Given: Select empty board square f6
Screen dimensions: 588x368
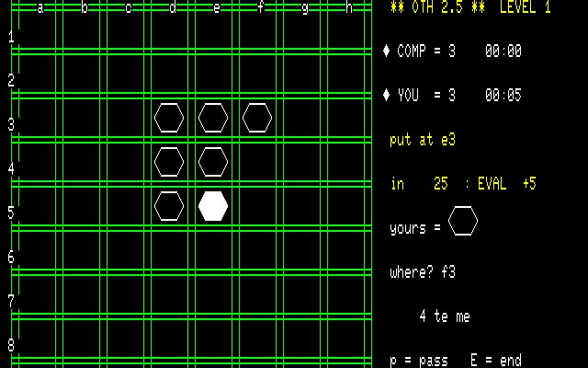Looking at the screenshot, I should click(257, 250).
